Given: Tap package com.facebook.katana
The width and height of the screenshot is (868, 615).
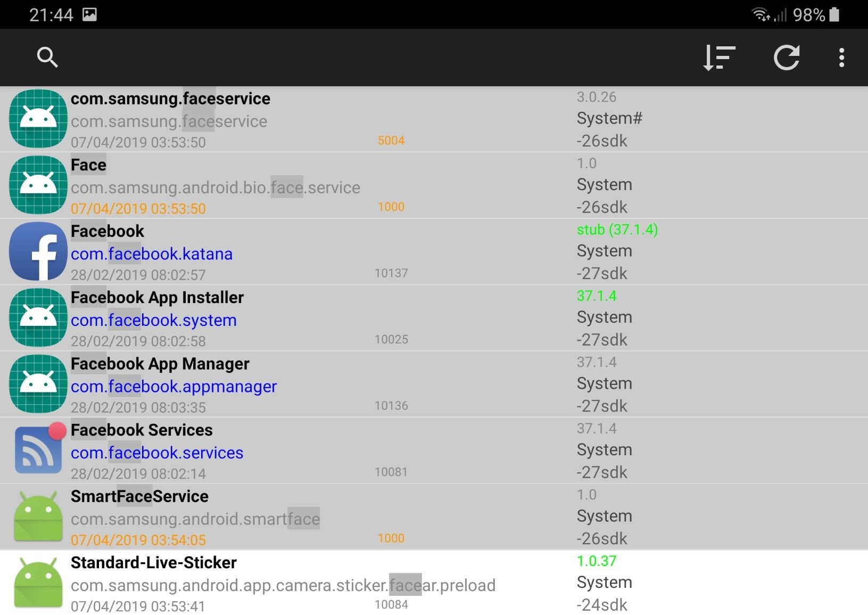Looking at the screenshot, I should [152, 254].
